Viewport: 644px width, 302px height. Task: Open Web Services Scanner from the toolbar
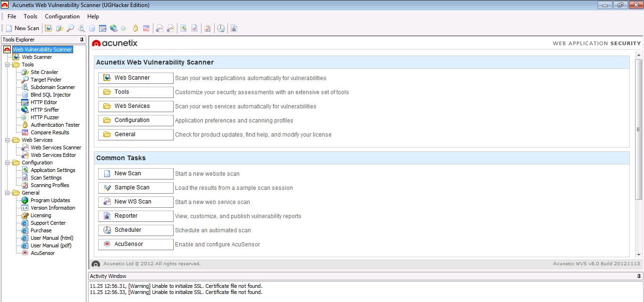tap(160, 28)
